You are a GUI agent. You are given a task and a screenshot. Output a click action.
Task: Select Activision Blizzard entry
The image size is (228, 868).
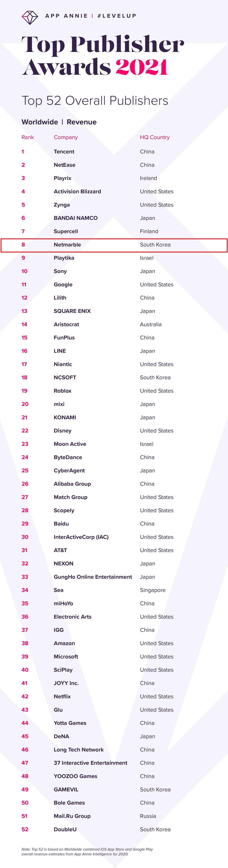tap(77, 191)
